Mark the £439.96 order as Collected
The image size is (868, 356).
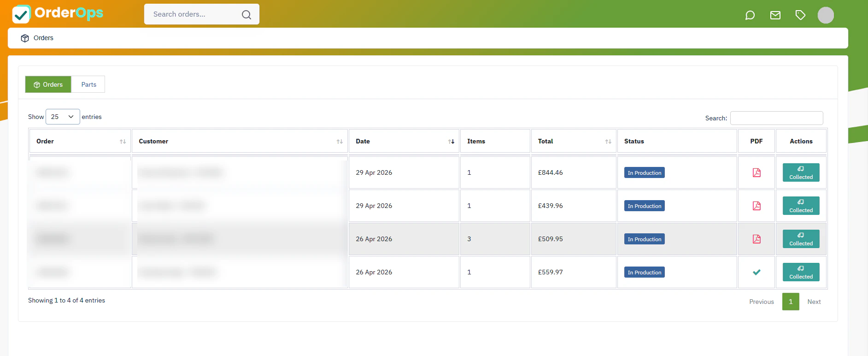click(x=801, y=206)
